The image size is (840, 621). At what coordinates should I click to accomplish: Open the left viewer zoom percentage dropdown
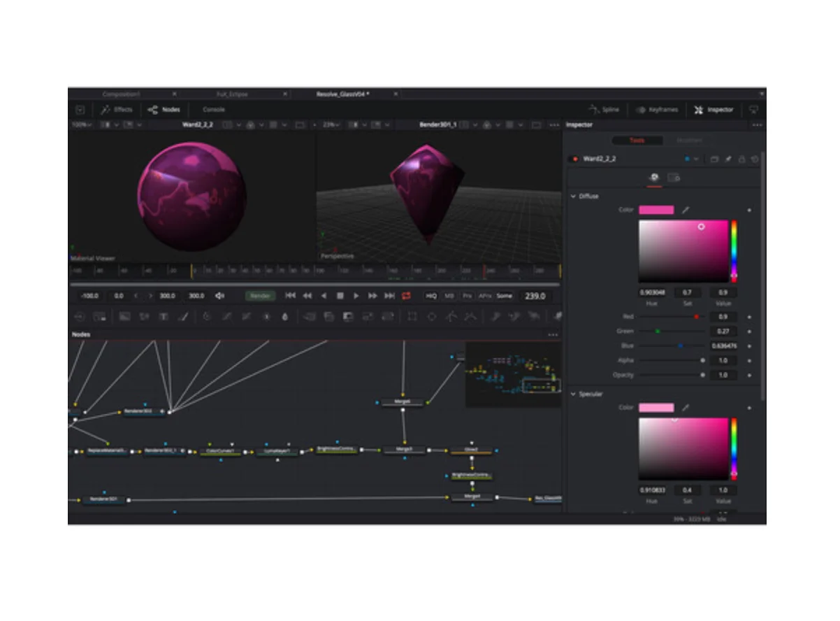tap(82, 124)
